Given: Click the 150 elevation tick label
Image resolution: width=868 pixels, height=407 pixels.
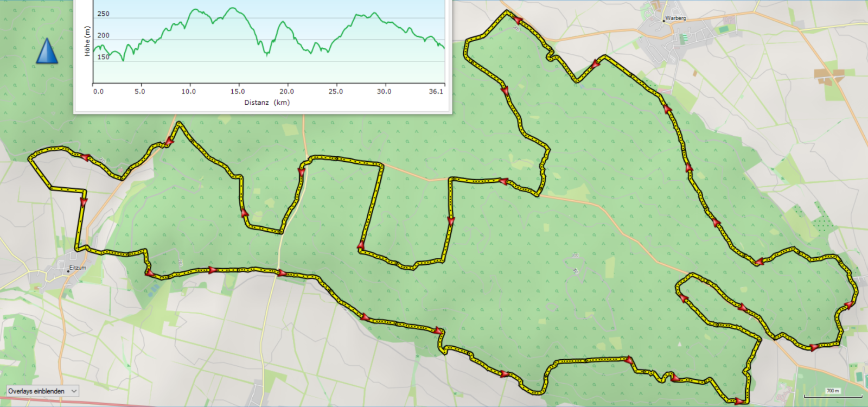Looking at the screenshot, I should tap(103, 57).
